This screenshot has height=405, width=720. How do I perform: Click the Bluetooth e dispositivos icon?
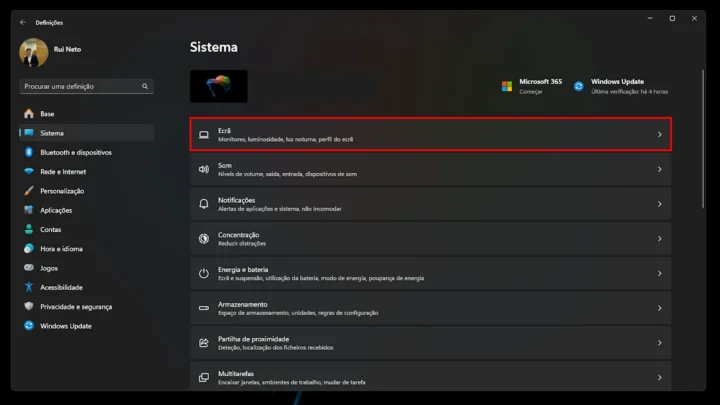[x=29, y=152]
